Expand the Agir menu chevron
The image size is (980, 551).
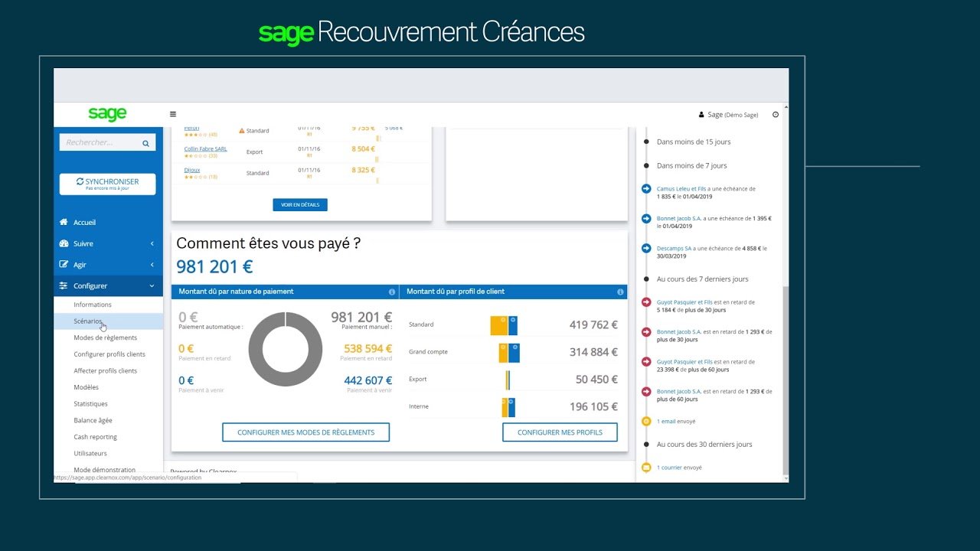[x=152, y=264]
